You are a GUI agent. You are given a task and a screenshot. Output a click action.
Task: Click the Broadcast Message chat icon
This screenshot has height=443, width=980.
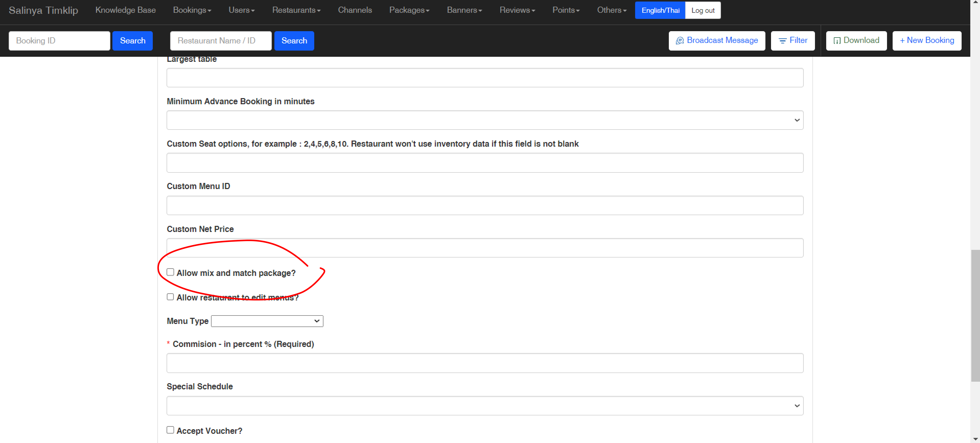click(680, 41)
